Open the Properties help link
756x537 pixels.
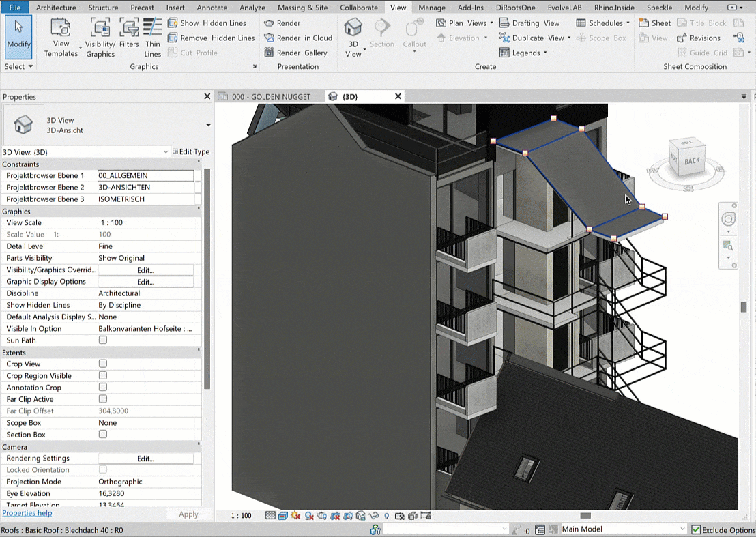[27, 513]
